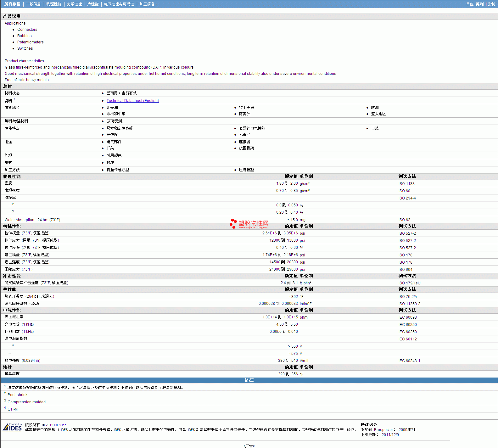
Task: Open the 电气性能与可燃性 link
Action: click(119, 4)
